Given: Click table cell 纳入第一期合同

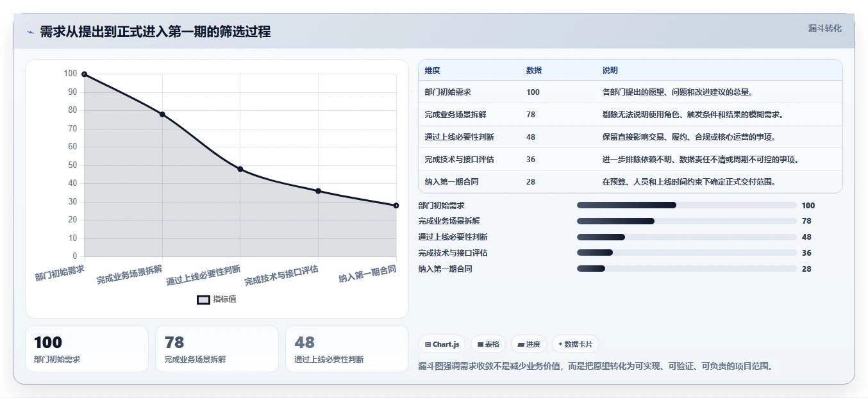Looking at the screenshot, I should [451, 182].
